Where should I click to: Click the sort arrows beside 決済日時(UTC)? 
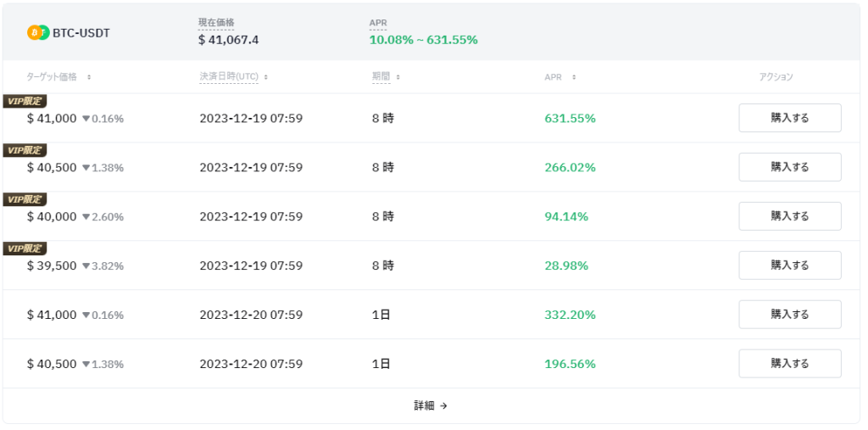[x=266, y=77]
